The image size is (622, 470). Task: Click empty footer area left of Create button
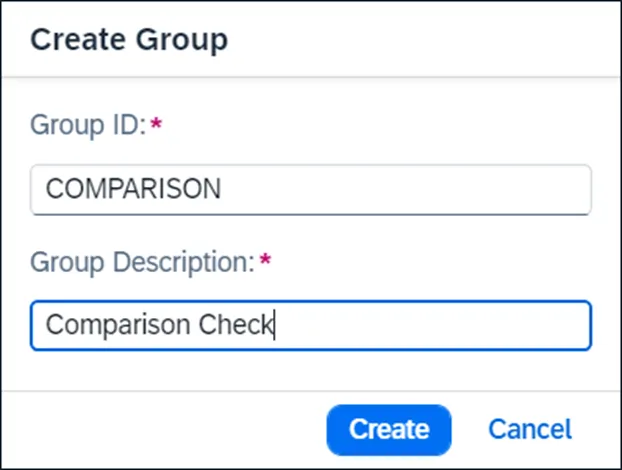[160, 429]
